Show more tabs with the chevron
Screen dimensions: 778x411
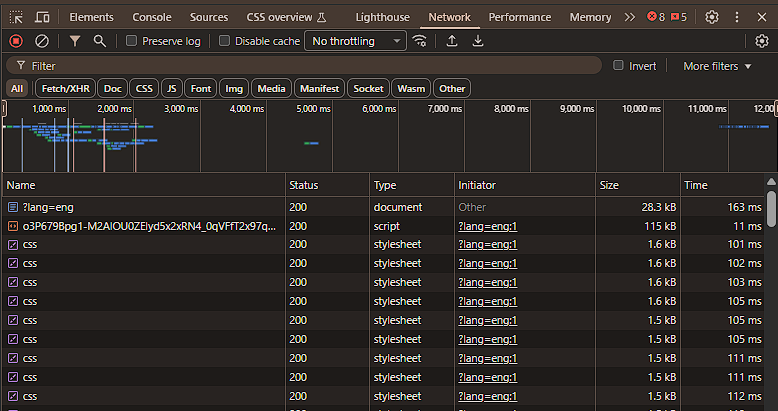[629, 17]
